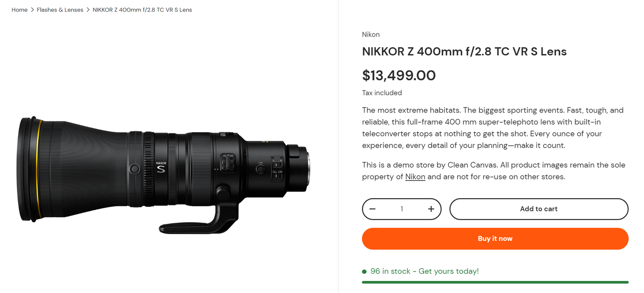644x293 pixels.
Task: Click the green stock level bar
Action: tap(495, 282)
